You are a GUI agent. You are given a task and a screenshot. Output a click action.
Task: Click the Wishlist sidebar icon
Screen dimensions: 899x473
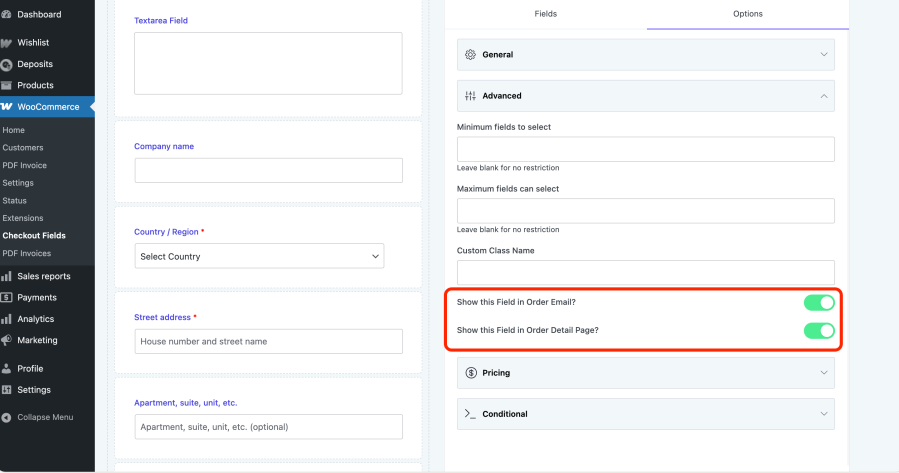point(7,43)
